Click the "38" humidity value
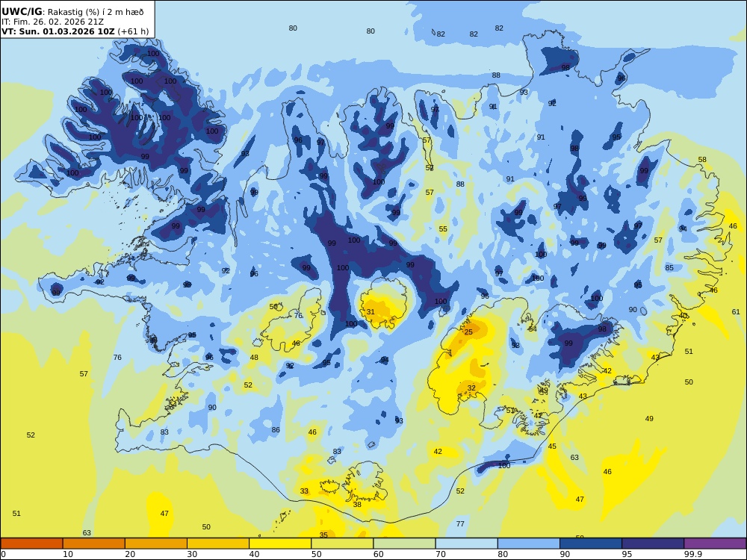 pyautogui.click(x=357, y=504)
